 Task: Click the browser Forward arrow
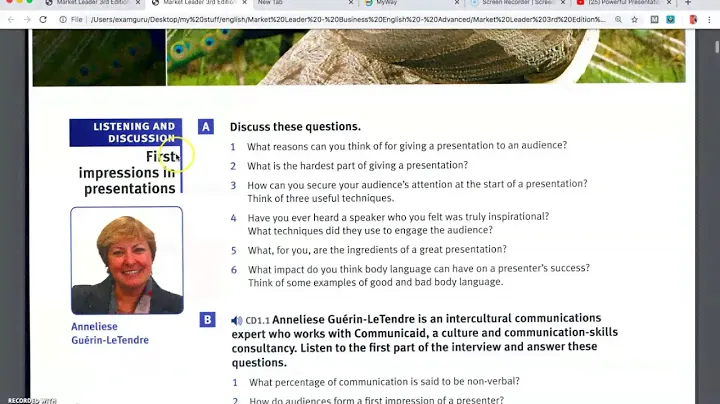26,19
